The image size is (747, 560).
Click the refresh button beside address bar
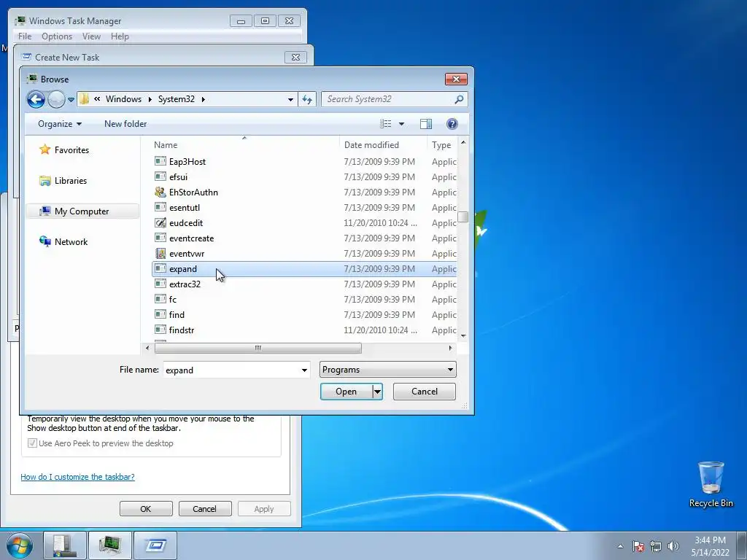tap(307, 99)
